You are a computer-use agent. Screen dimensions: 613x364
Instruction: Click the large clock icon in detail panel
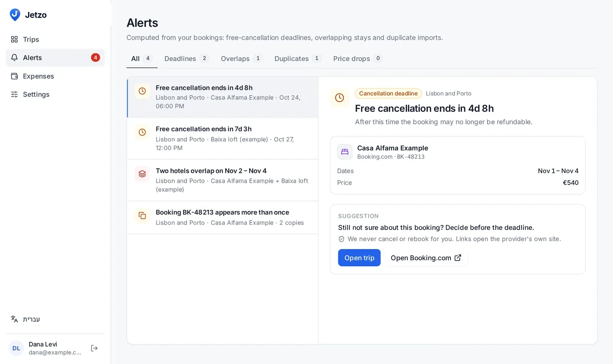coord(340,98)
